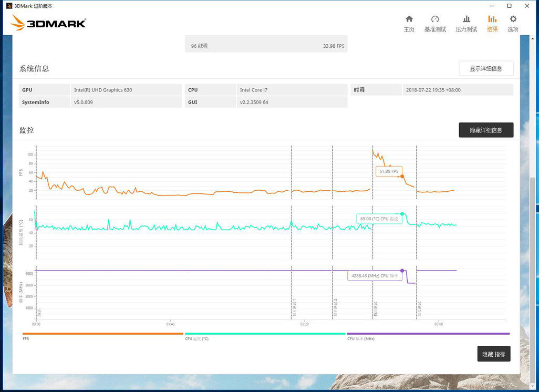This screenshot has width=539, height=392.
Task: Open the 选项 options tab
Action: (x=513, y=24)
